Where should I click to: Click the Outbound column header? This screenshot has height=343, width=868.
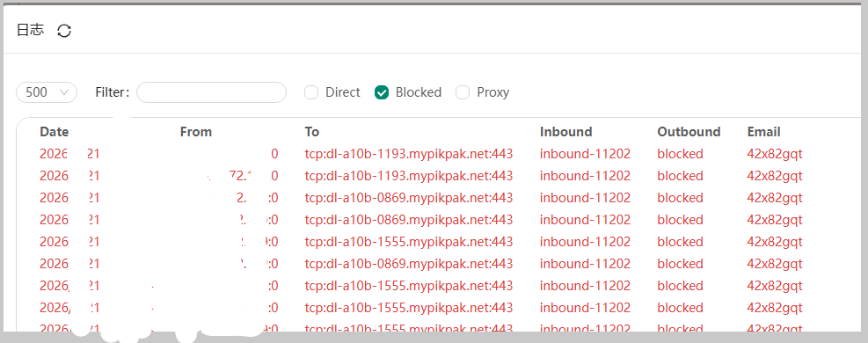click(x=689, y=132)
